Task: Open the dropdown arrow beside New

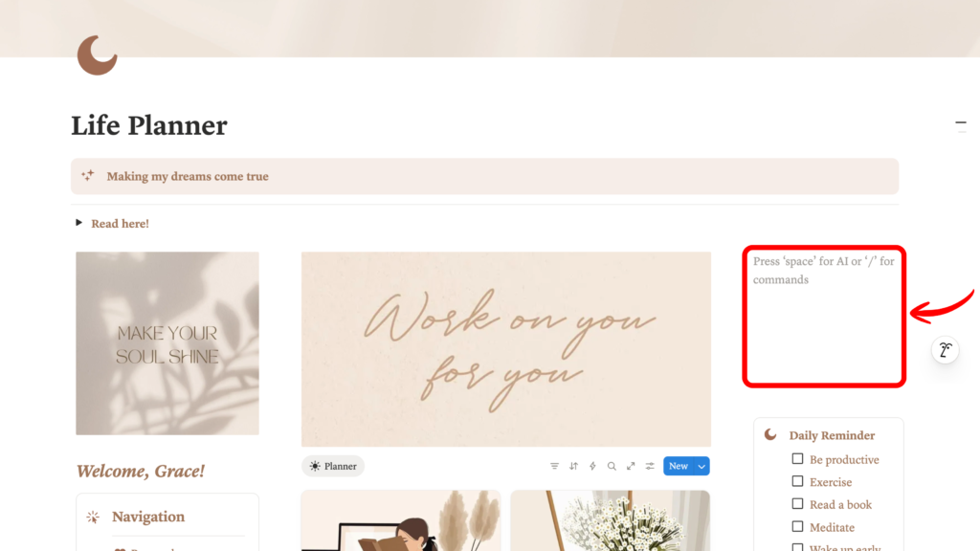Action: pos(702,466)
